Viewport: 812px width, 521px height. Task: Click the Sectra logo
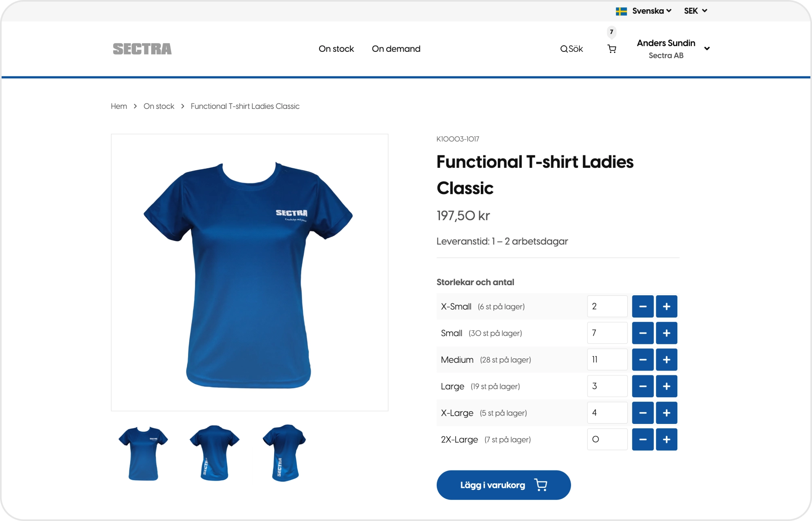142,49
